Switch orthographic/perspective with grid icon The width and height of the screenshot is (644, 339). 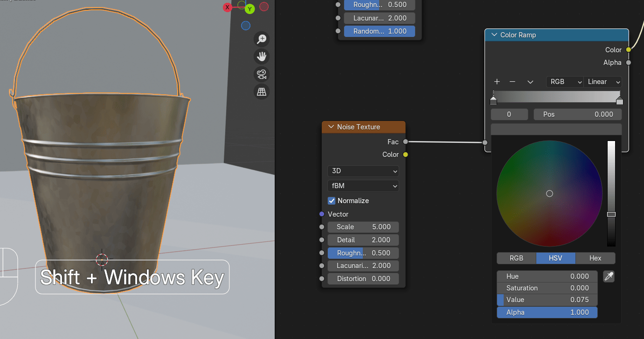(x=262, y=92)
